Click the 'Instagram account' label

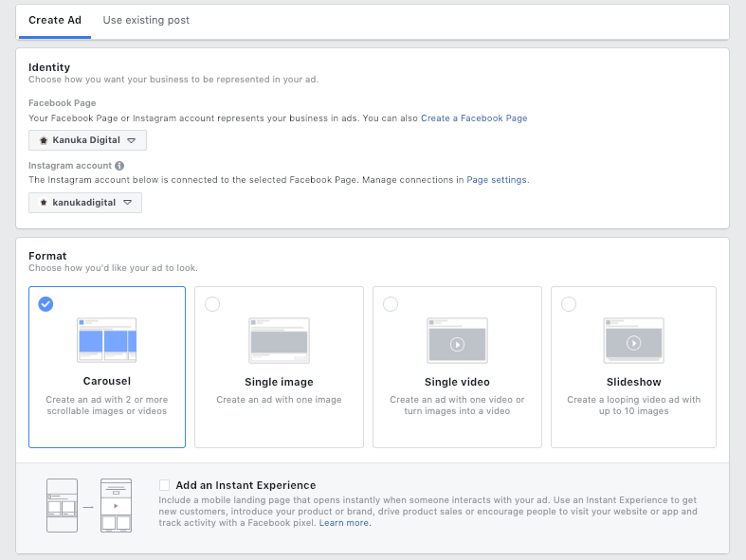pyautogui.click(x=70, y=166)
